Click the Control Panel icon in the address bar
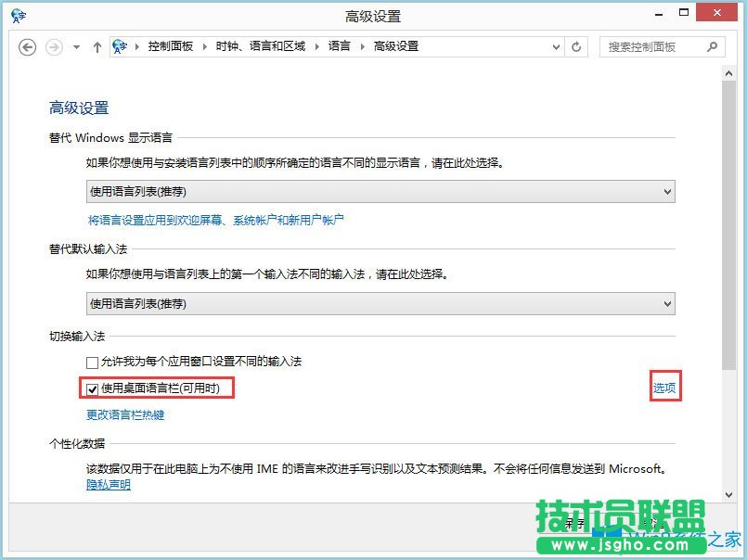This screenshot has width=747, height=560. (122, 45)
